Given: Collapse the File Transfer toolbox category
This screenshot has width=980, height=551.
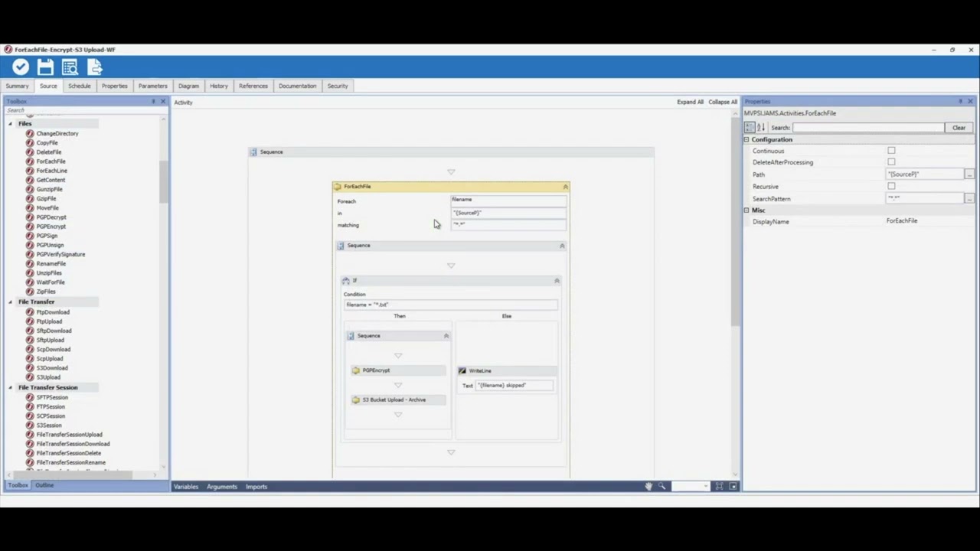Looking at the screenshot, I should pos(11,302).
